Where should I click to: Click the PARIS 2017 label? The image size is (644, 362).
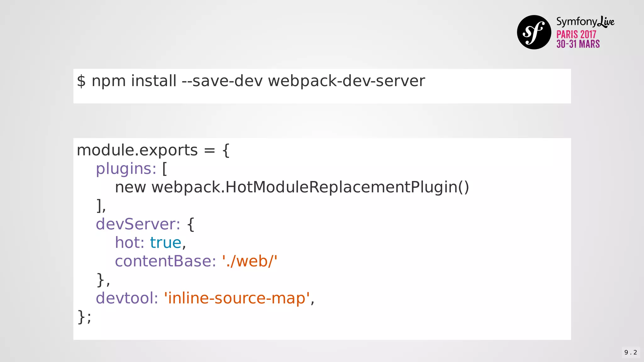click(x=576, y=34)
